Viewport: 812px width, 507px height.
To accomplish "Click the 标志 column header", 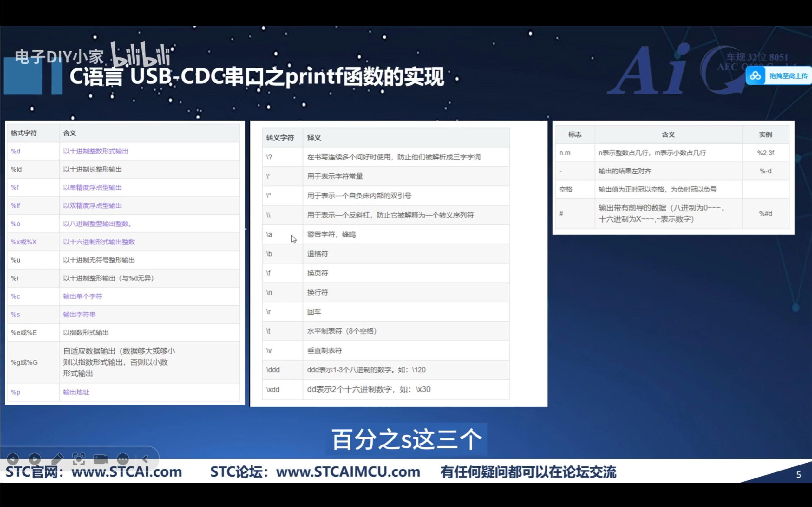I will 575,134.
